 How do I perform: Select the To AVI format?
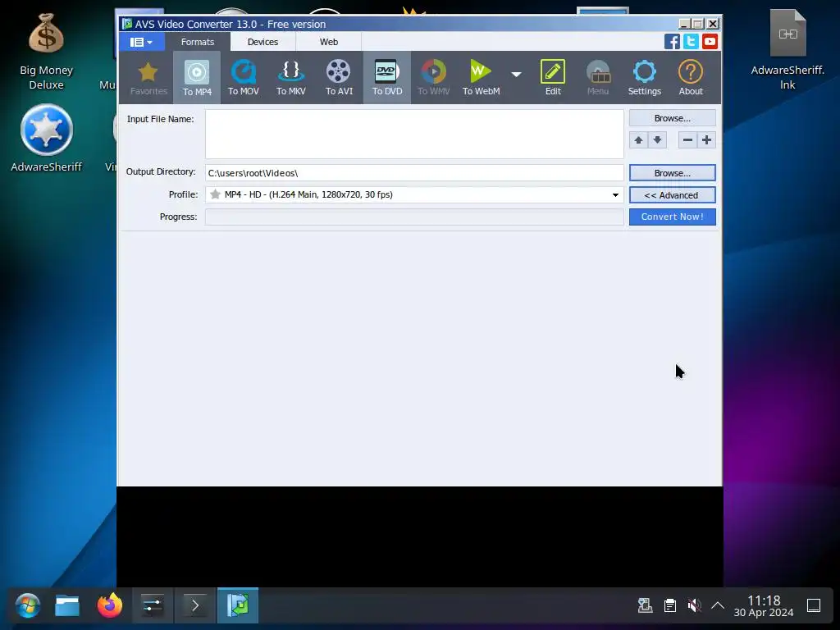(x=339, y=78)
